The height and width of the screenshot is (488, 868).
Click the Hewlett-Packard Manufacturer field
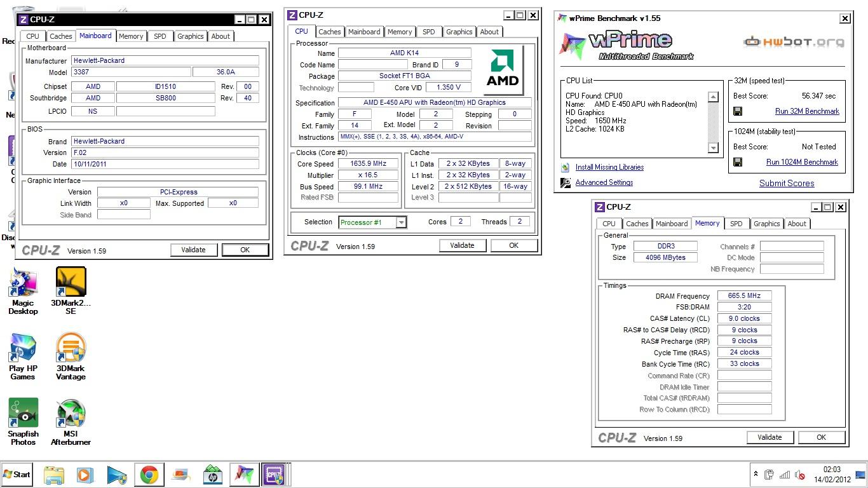pos(165,60)
